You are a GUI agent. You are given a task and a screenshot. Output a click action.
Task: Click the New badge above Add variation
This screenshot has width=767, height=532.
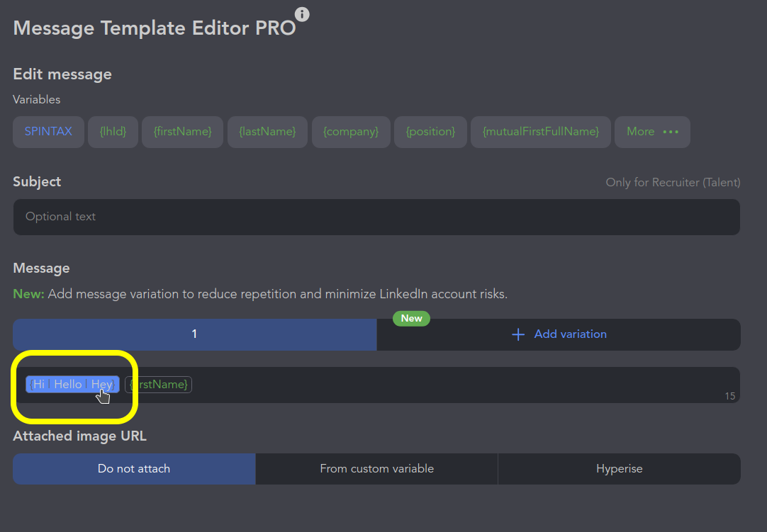pos(411,319)
